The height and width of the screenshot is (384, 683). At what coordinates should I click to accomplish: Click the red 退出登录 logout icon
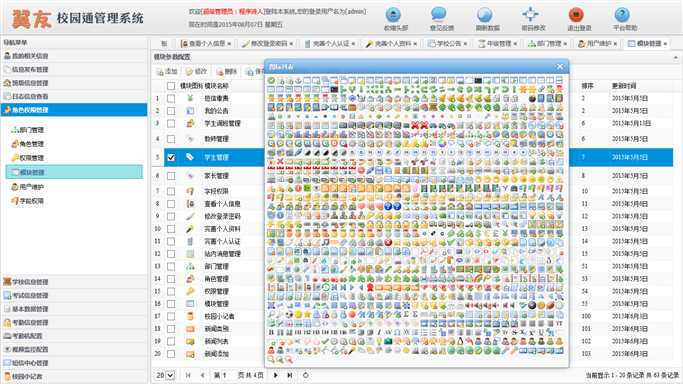click(576, 14)
